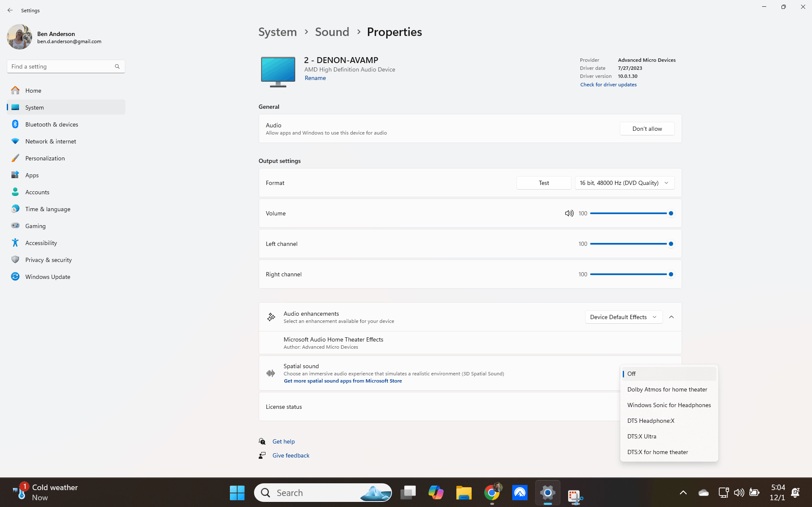Click the Gaming controller icon

[15, 226]
